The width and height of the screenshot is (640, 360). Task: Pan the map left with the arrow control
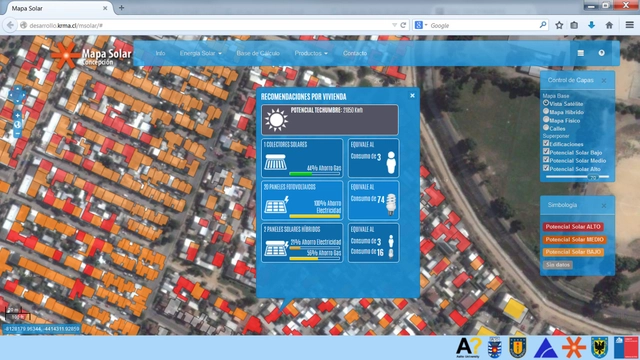point(11,95)
